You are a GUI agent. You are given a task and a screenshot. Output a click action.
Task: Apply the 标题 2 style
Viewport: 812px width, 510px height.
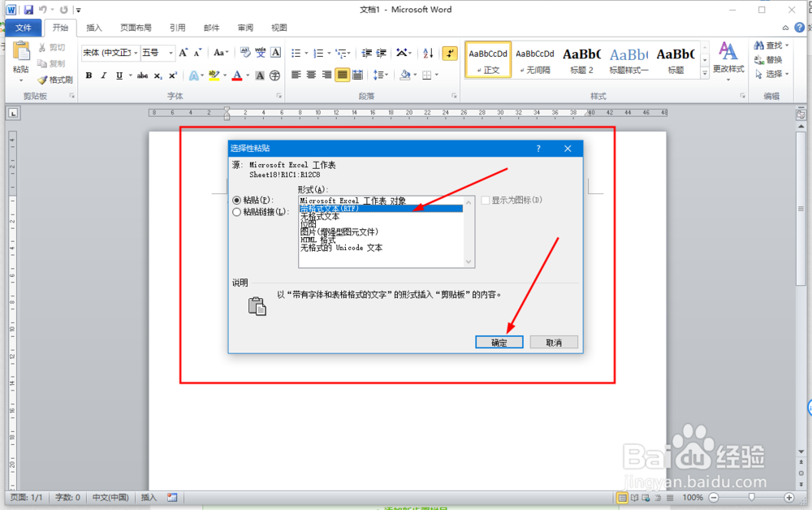[x=581, y=60]
